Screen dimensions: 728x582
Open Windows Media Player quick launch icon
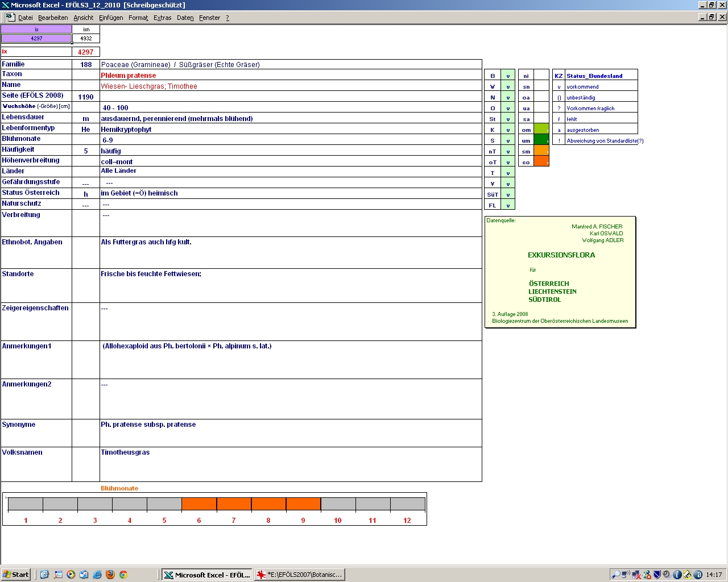(71, 575)
